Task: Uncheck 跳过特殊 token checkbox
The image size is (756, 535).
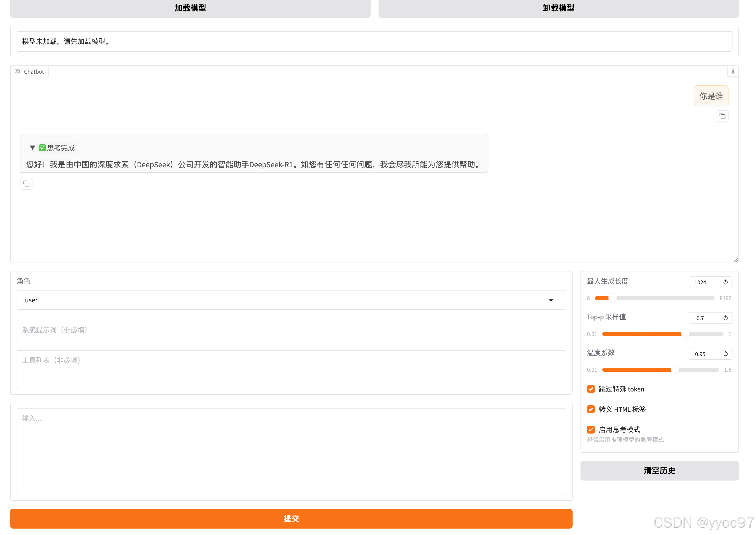Action: [591, 389]
